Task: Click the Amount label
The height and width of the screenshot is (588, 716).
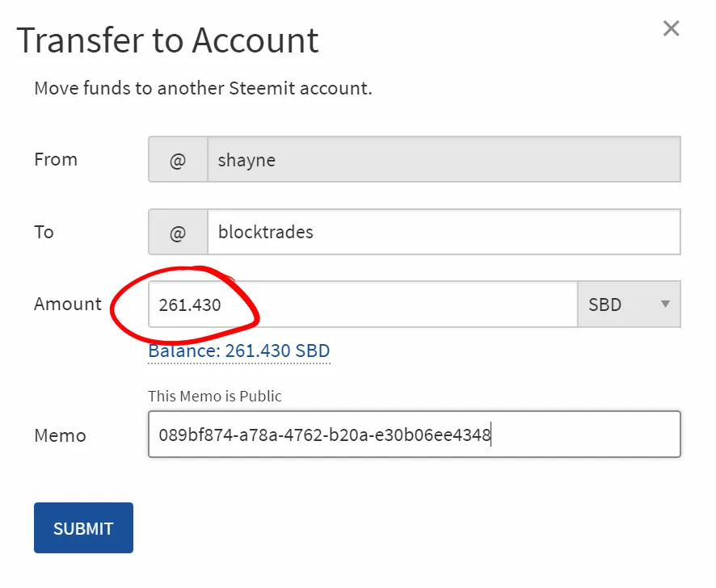Action: tap(68, 304)
